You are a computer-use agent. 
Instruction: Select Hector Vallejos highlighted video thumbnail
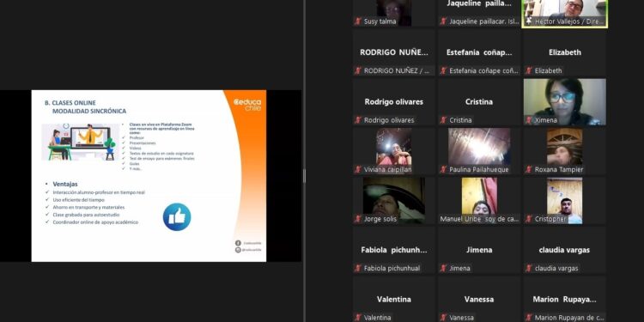565,13
